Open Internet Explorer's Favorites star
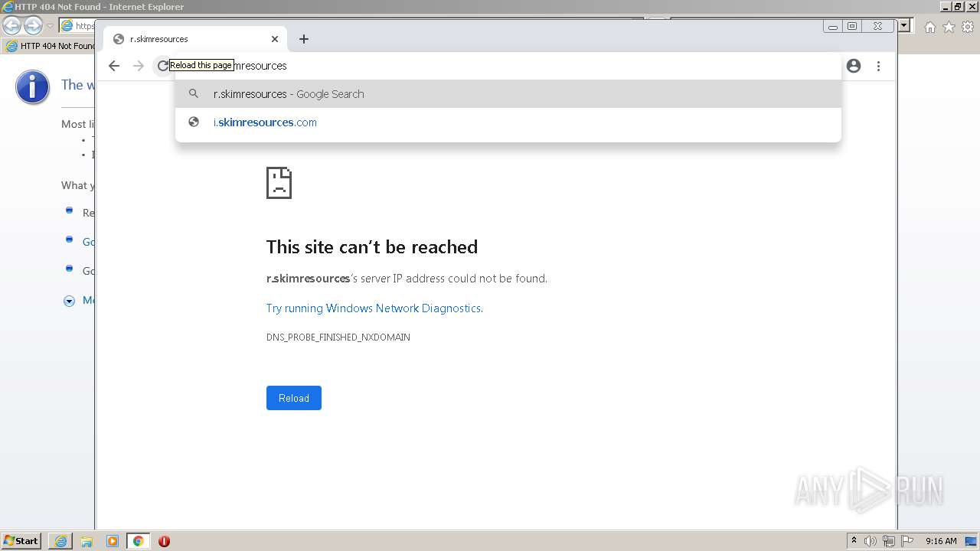 pyautogui.click(x=949, y=27)
